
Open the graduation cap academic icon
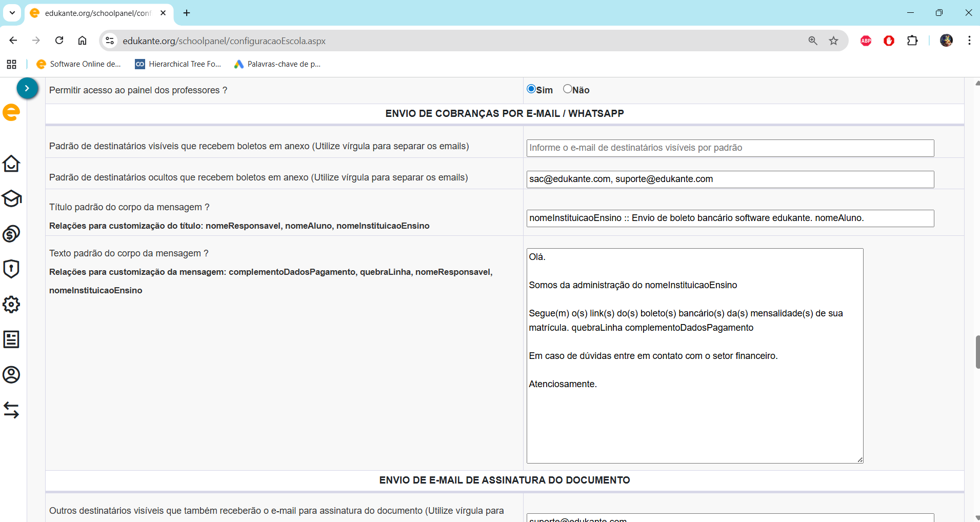(x=11, y=198)
